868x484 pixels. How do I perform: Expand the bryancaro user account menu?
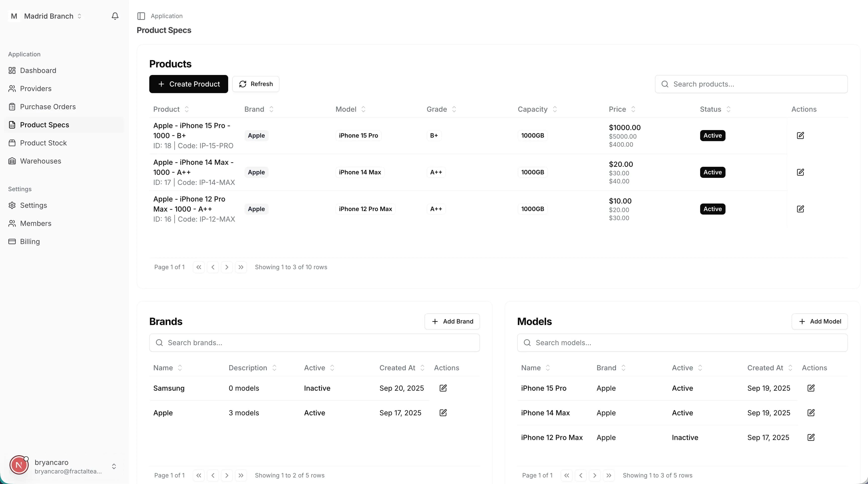114,466
